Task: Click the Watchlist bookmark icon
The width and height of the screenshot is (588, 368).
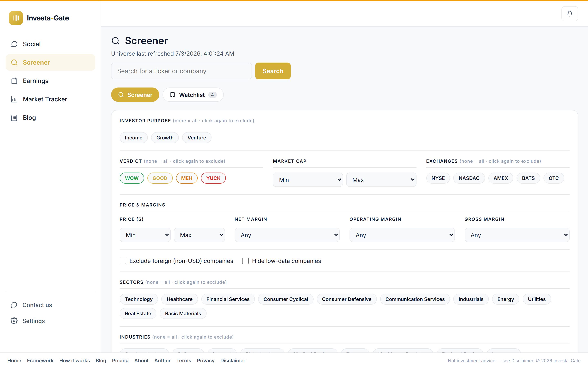Action: pyautogui.click(x=173, y=95)
